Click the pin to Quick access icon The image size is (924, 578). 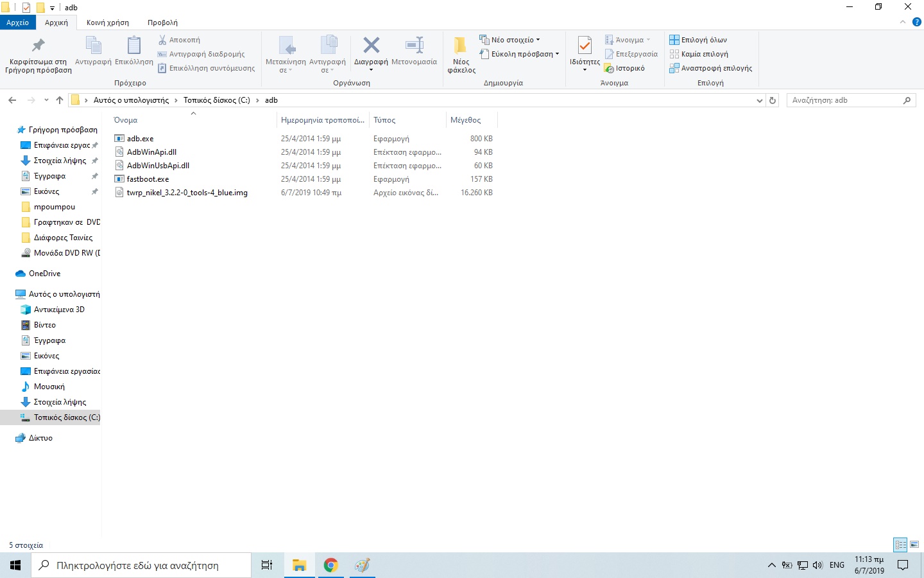pyautogui.click(x=38, y=46)
